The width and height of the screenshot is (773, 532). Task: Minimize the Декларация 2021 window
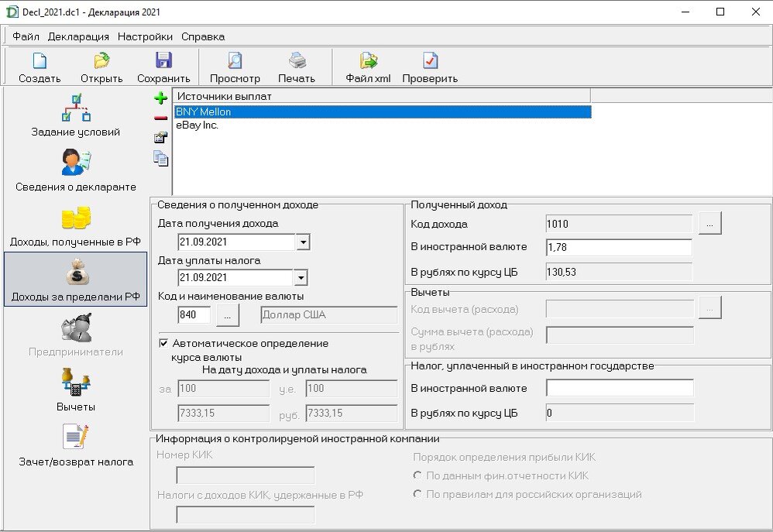[x=685, y=12]
